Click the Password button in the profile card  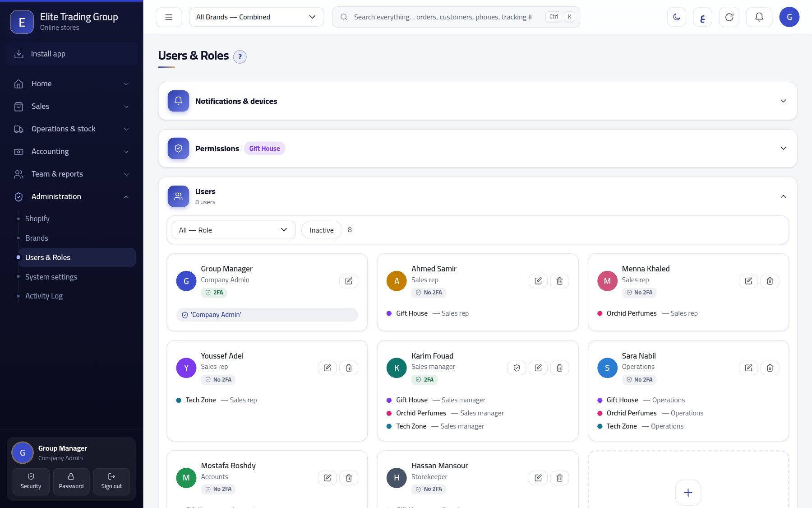[71, 481]
